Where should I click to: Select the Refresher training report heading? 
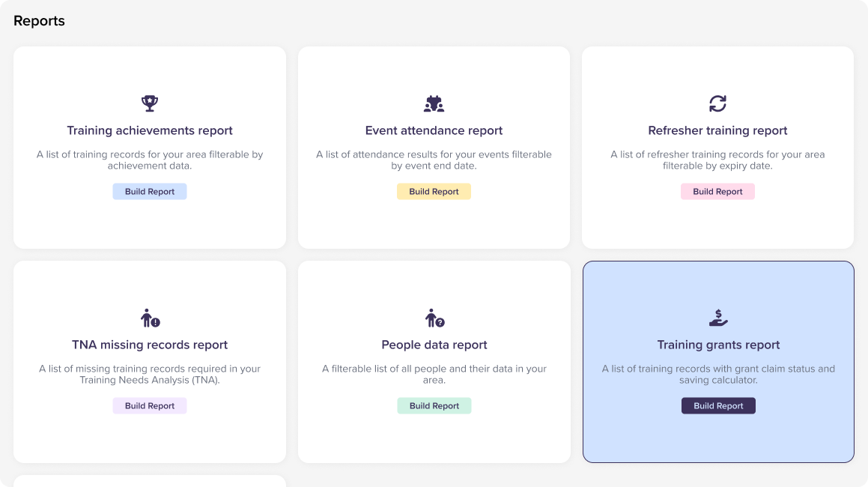click(717, 130)
